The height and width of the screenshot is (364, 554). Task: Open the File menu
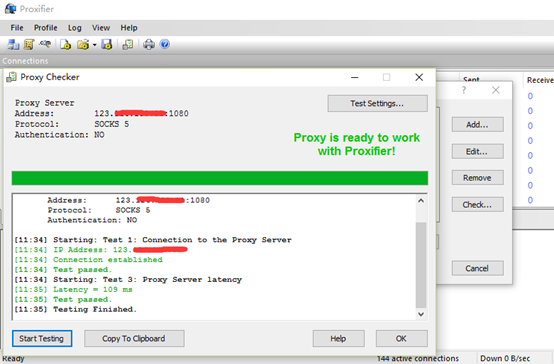coord(17,28)
